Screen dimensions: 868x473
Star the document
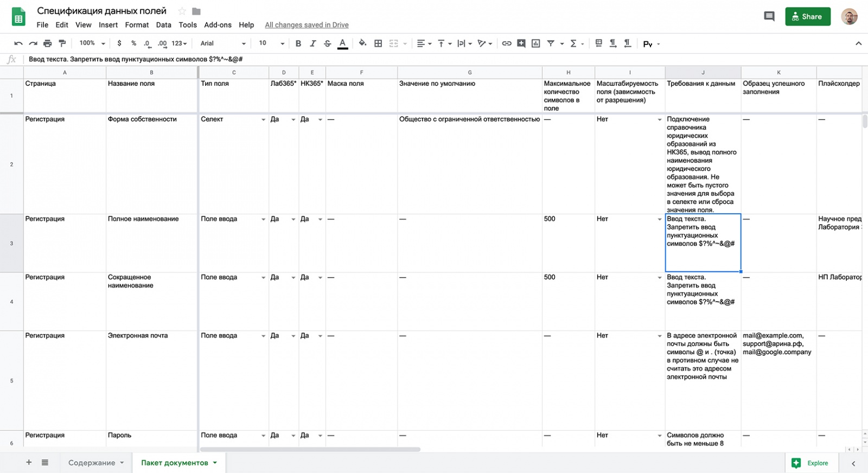(x=182, y=11)
